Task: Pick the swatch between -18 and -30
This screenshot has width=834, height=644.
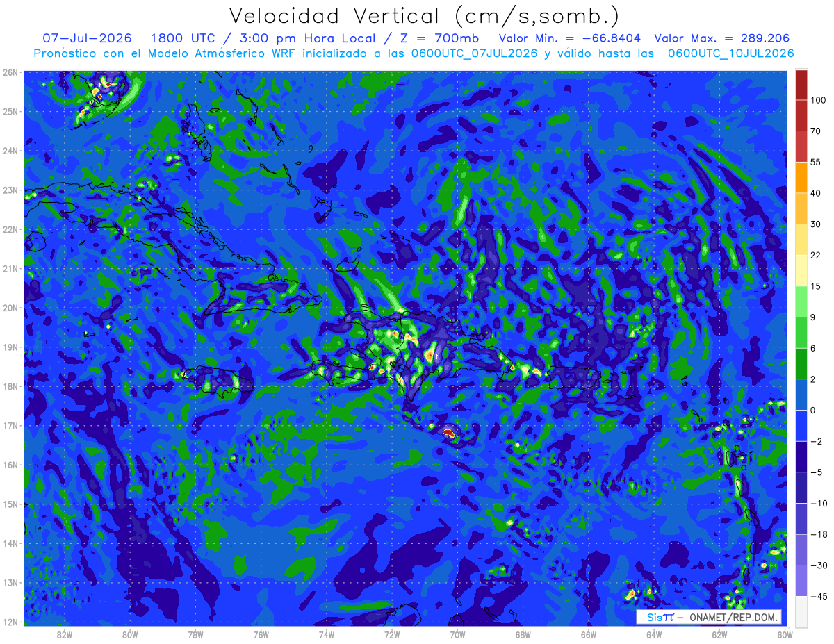Action: (802, 549)
